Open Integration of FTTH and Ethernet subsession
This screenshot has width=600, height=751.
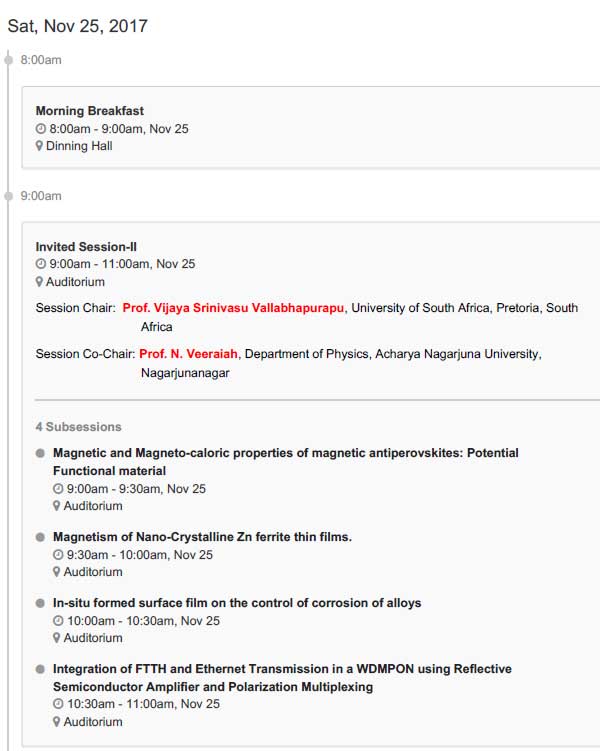pos(283,678)
